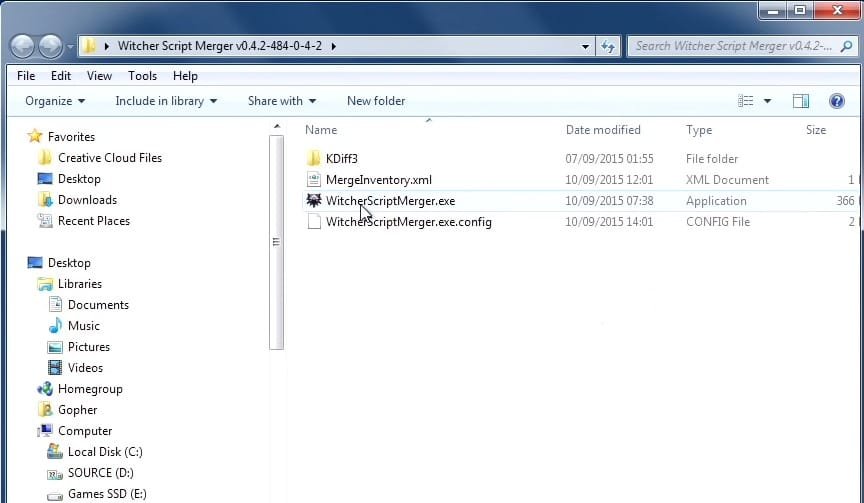This screenshot has height=503, width=864.
Task: Click the MergeInventory.xml file icon
Action: [x=314, y=180]
